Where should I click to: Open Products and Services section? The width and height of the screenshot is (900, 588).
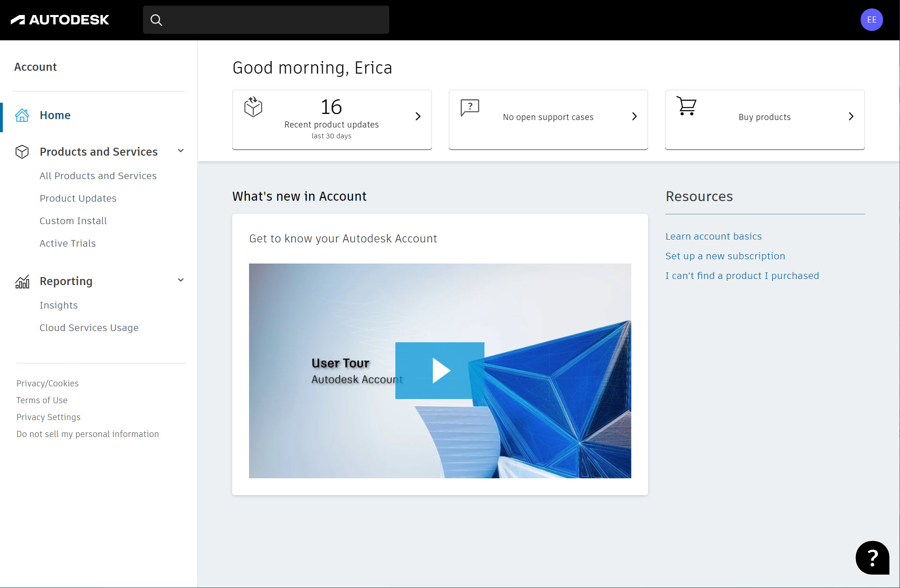[x=98, y=152]
